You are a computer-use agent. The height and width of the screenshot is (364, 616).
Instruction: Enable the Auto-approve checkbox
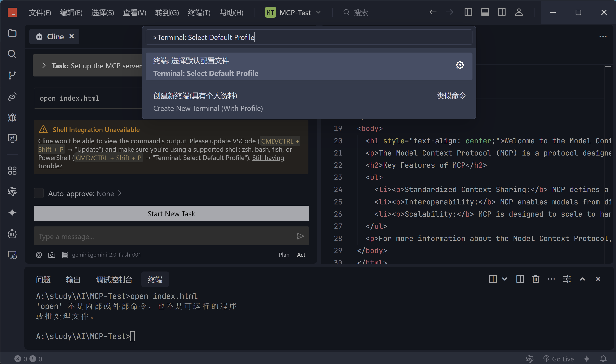tap(39, 193)
